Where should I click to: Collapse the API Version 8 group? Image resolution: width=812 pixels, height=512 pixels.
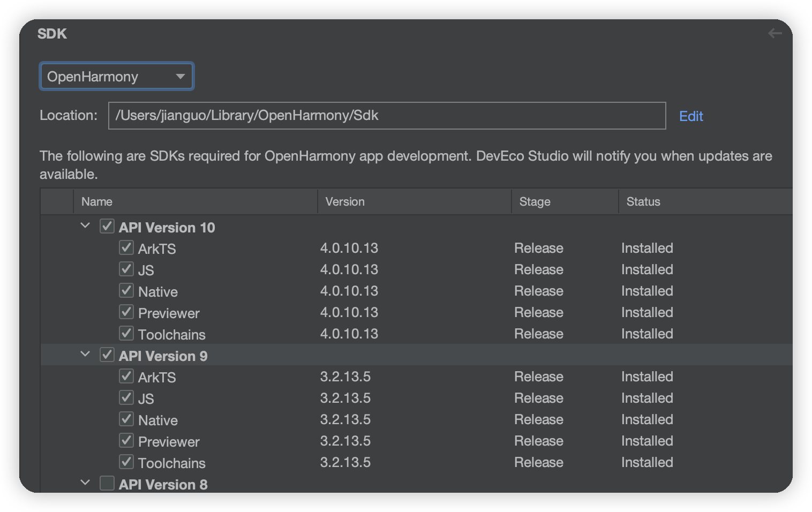85,483
